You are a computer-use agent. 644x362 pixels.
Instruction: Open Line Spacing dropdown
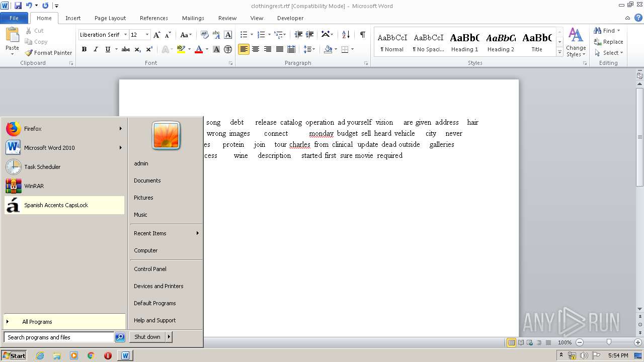309,49
